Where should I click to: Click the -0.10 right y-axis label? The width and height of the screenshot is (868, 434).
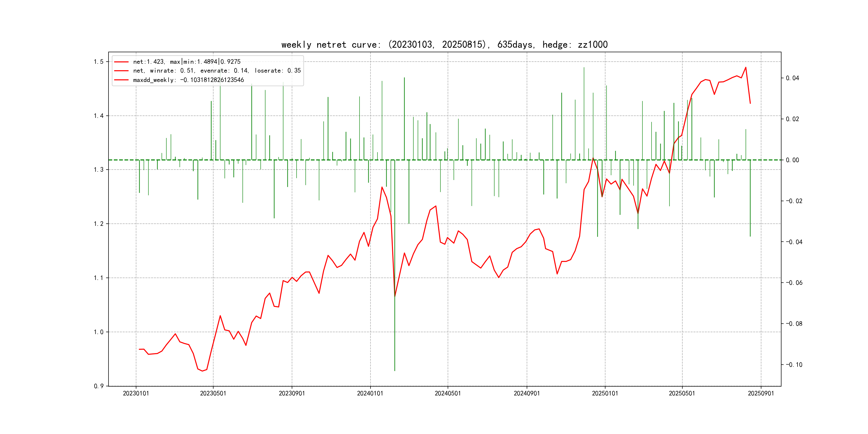click(x=794, y=365)
